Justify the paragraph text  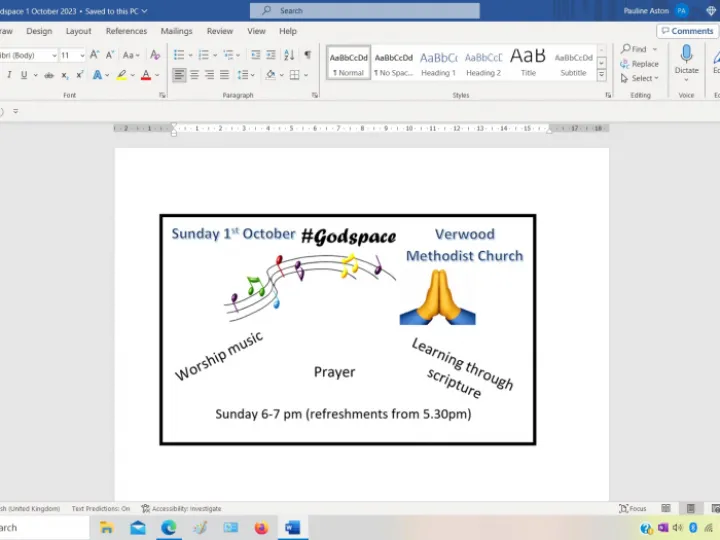(x=226, y=75)
